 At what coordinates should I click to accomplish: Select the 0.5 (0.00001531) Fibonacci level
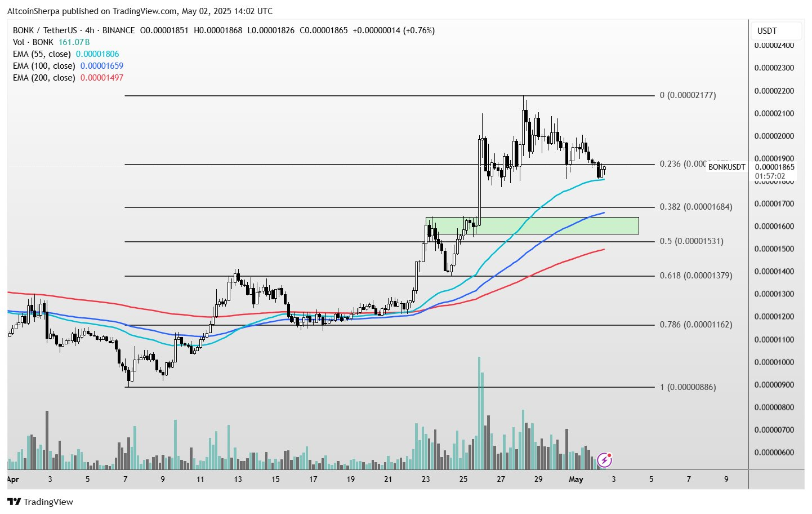pyautogui.click(x=691, y=241)
